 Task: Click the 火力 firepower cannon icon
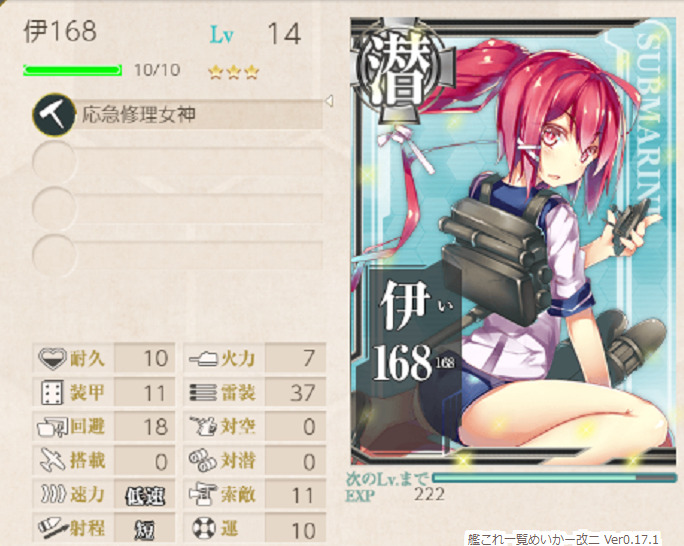pos(203,359)
